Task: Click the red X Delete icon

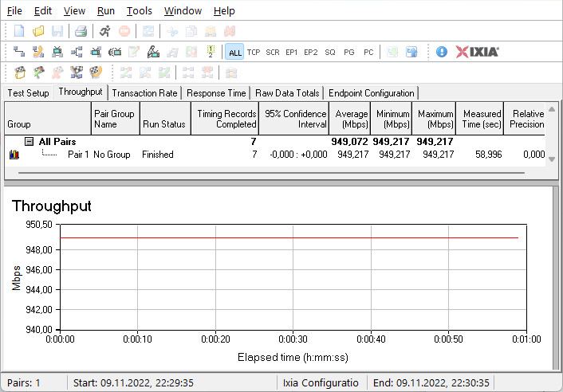Action: (x=230, y=31)
